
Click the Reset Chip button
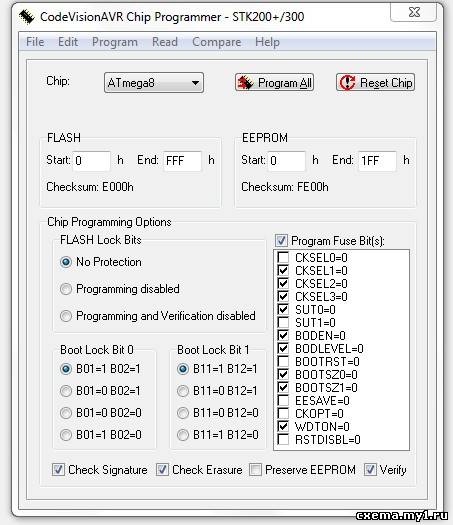375,82
